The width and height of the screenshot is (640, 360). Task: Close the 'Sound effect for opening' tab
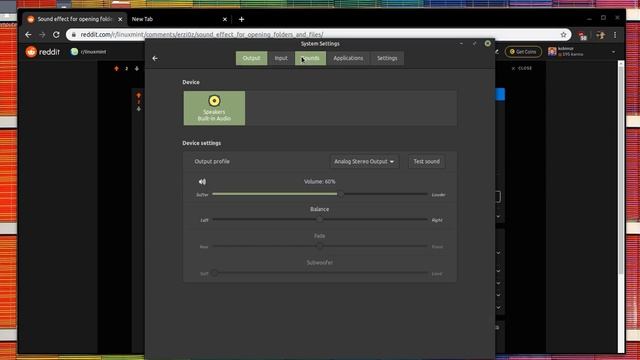point(120,19)
